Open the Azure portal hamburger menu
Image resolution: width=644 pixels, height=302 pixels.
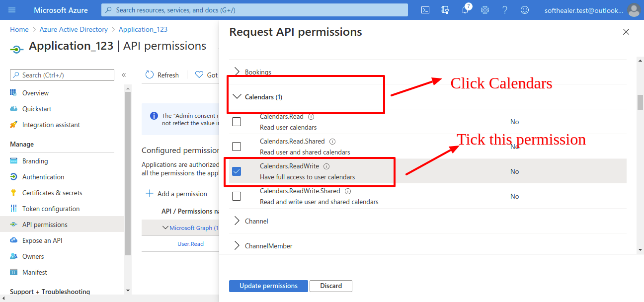pos(12,10)
